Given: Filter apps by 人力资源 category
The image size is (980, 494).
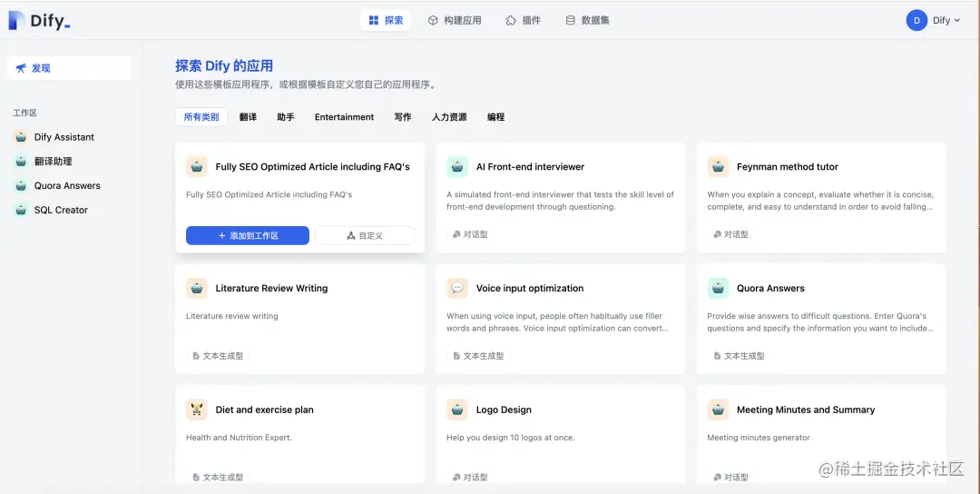Looking at the screenshot, I should (x=449, y=117).
